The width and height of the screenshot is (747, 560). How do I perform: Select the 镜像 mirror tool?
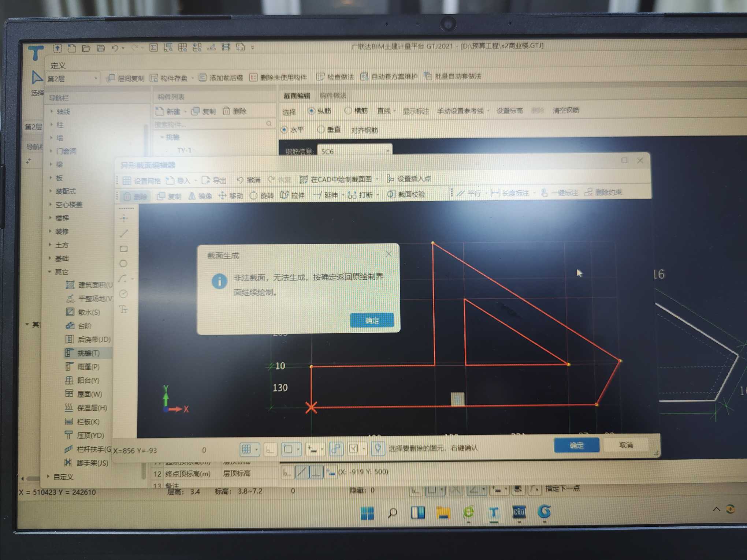[x=200, y=196]
